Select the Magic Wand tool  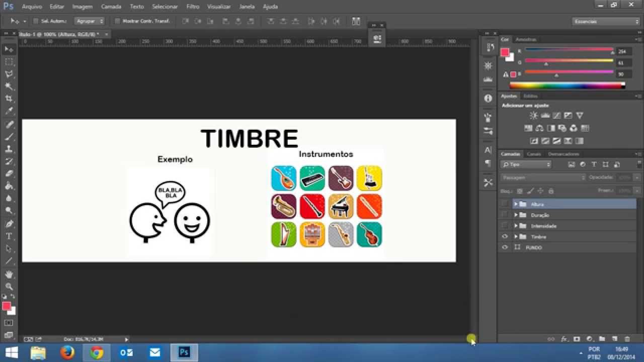[x=9, y=86]
